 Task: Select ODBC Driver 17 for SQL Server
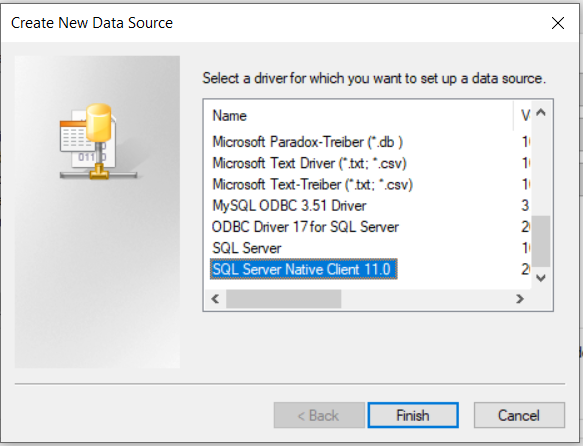click(x=305, y=227)
